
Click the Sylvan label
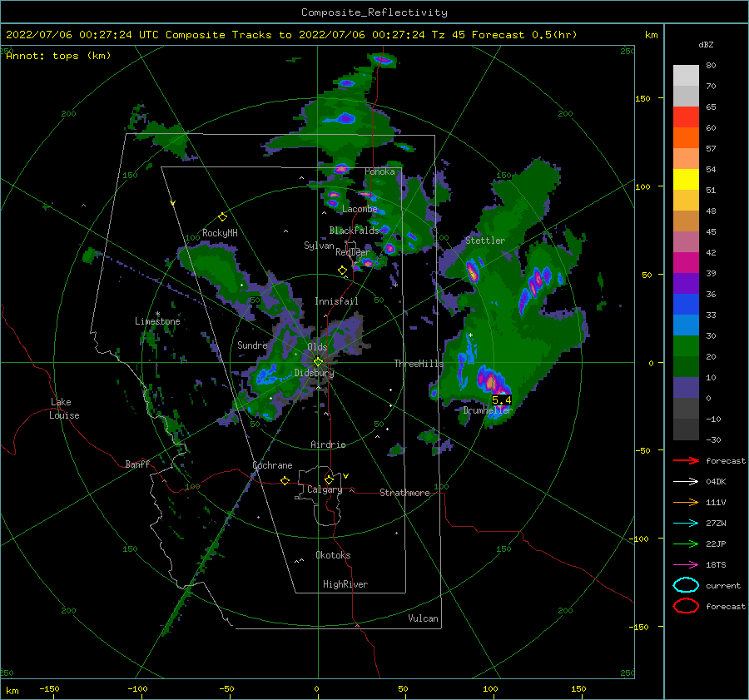pyautogui.click(x=319, y=246)
